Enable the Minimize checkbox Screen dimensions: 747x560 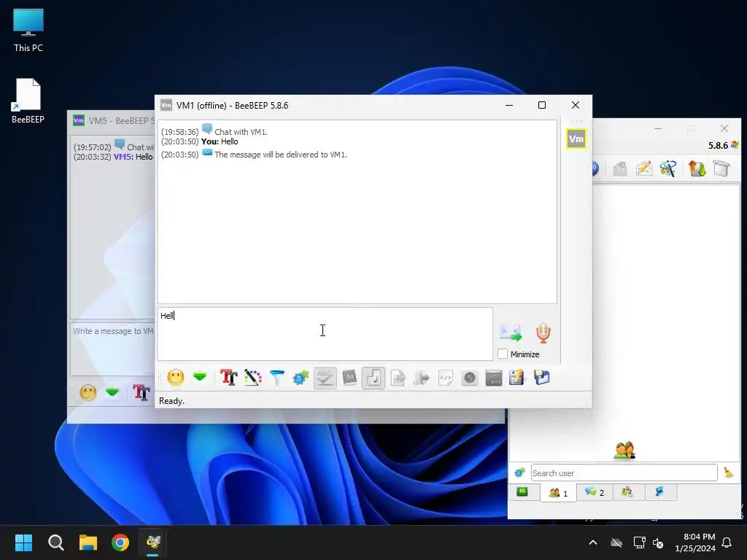point(503,354)
